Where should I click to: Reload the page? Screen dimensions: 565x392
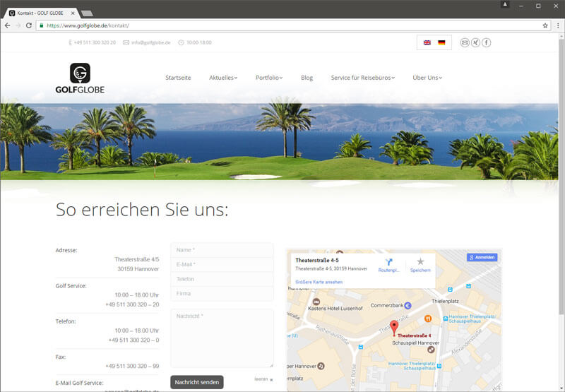[x=29, y=25]
